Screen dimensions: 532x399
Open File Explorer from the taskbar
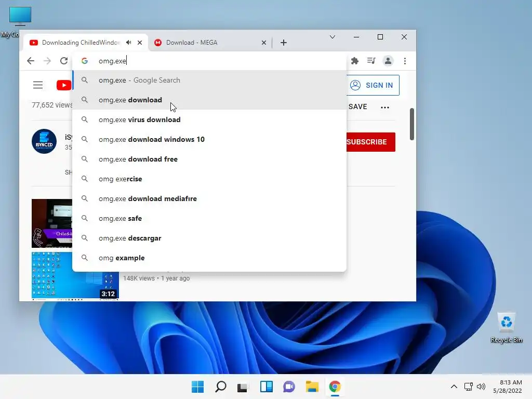[312, 387]
